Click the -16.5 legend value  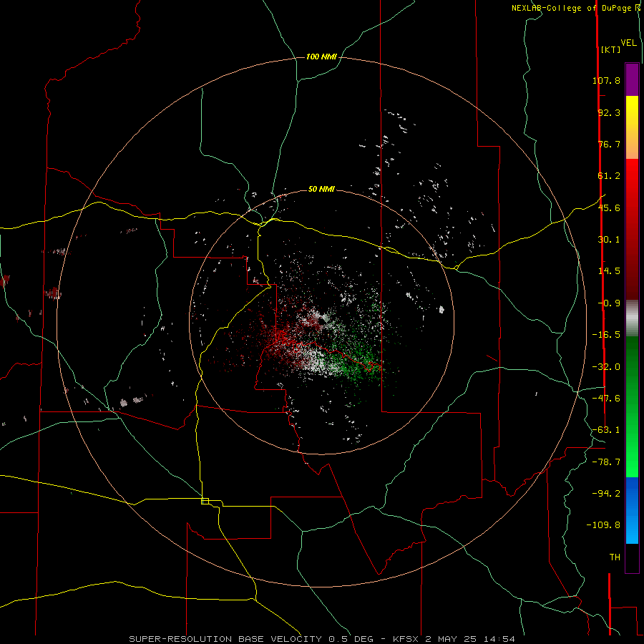point(606,335)
